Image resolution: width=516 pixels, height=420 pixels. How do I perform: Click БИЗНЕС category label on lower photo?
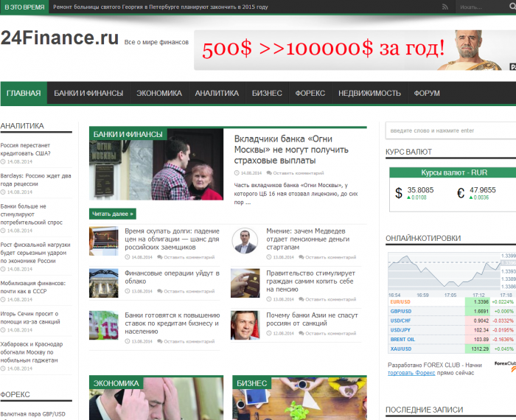click(252, 383)
